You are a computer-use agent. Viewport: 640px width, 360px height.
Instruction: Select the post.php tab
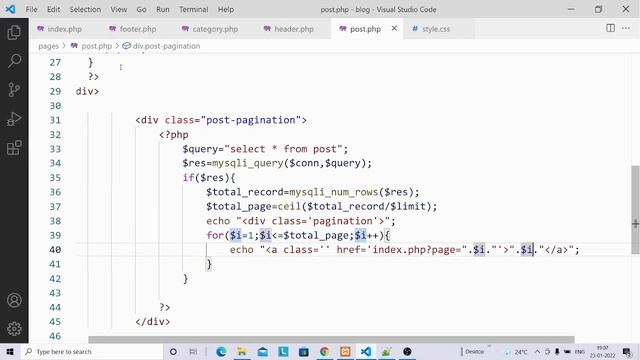click(x=365, y=29)
